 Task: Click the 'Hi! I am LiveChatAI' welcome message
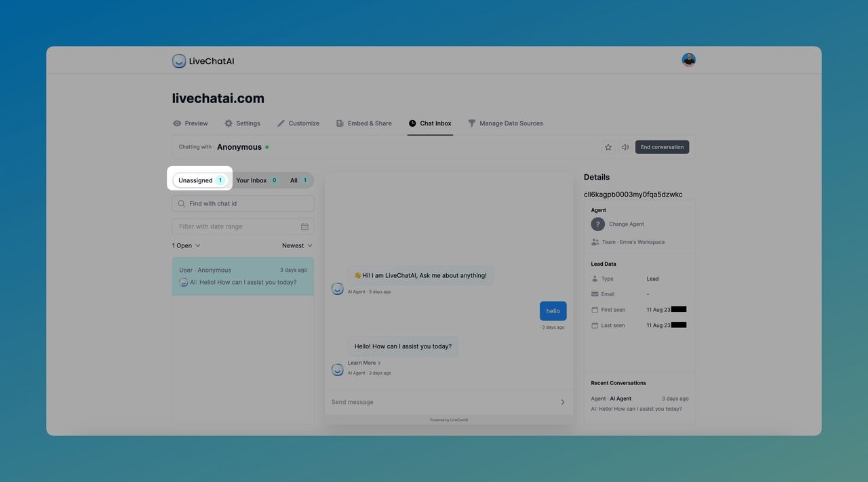[x=420, y=276]
